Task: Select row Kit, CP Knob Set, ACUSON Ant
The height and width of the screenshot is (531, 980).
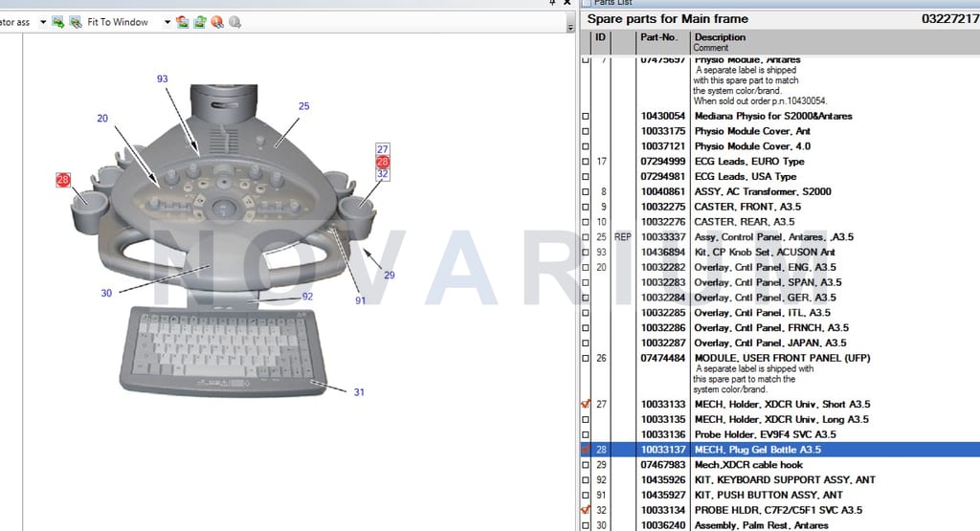Action: pos(780,253)
